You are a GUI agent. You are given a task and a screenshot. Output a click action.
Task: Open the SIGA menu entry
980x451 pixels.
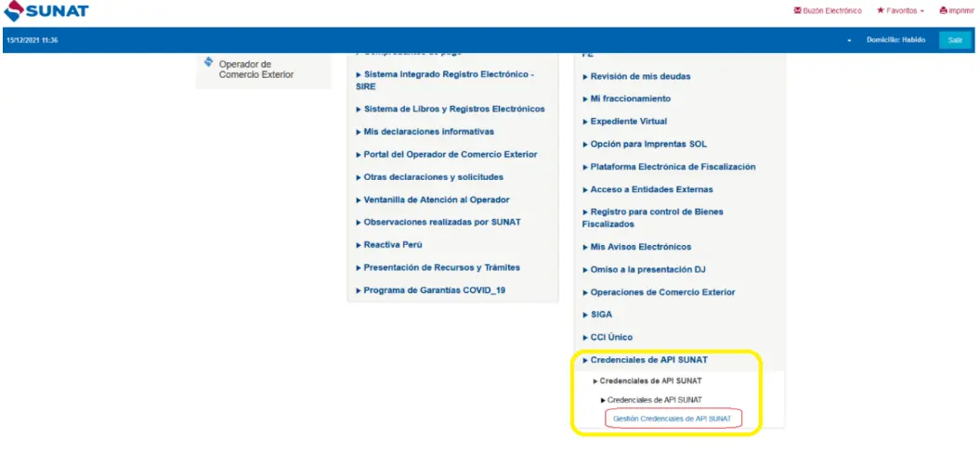pyautogui.click(x=601, y=315)
